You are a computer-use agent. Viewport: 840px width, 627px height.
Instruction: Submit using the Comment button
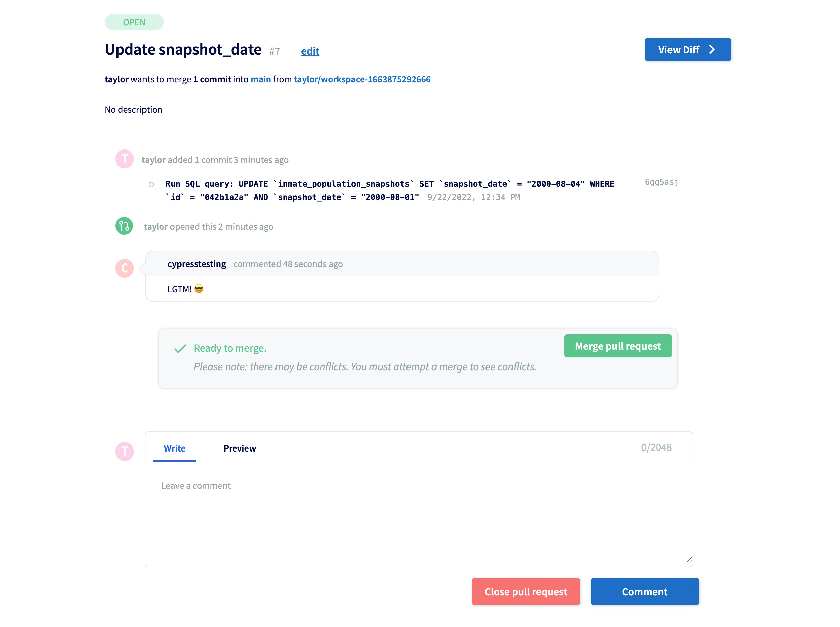[x=645, y=591]
